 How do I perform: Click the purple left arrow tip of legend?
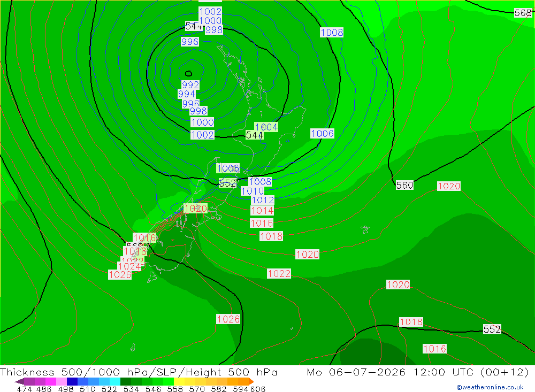pos(19,381)
